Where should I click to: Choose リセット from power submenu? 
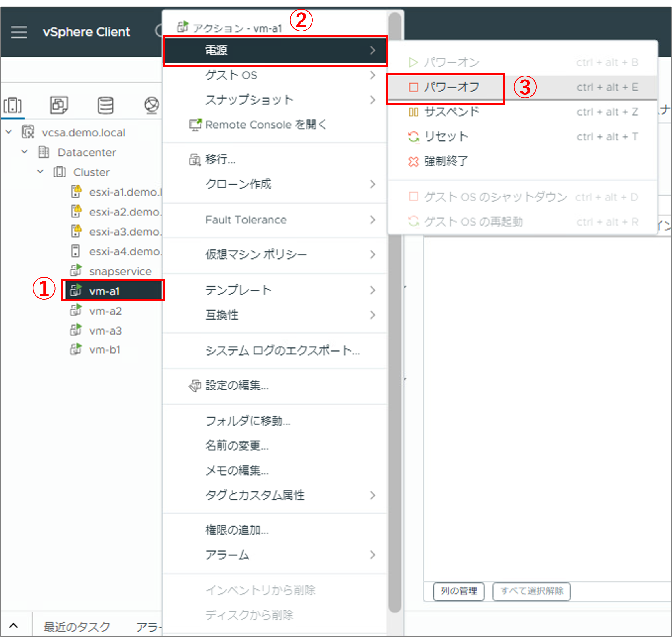point(523,137)
